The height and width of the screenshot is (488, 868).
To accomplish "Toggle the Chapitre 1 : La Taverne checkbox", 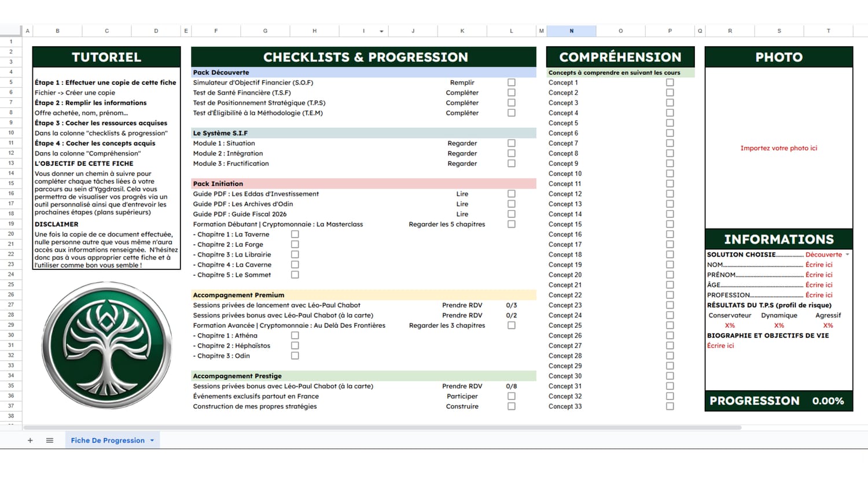I will (x=295, y=235).
